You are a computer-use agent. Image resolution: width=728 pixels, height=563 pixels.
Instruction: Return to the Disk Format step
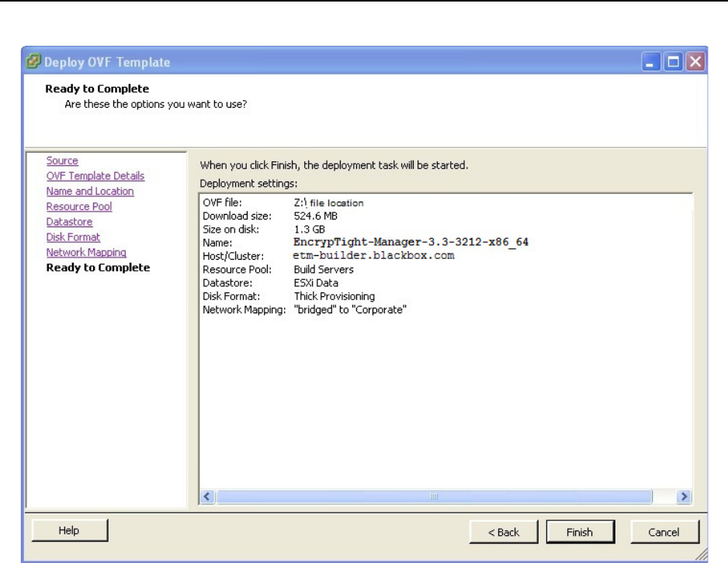pyautogui.click(x=73, y=237)
